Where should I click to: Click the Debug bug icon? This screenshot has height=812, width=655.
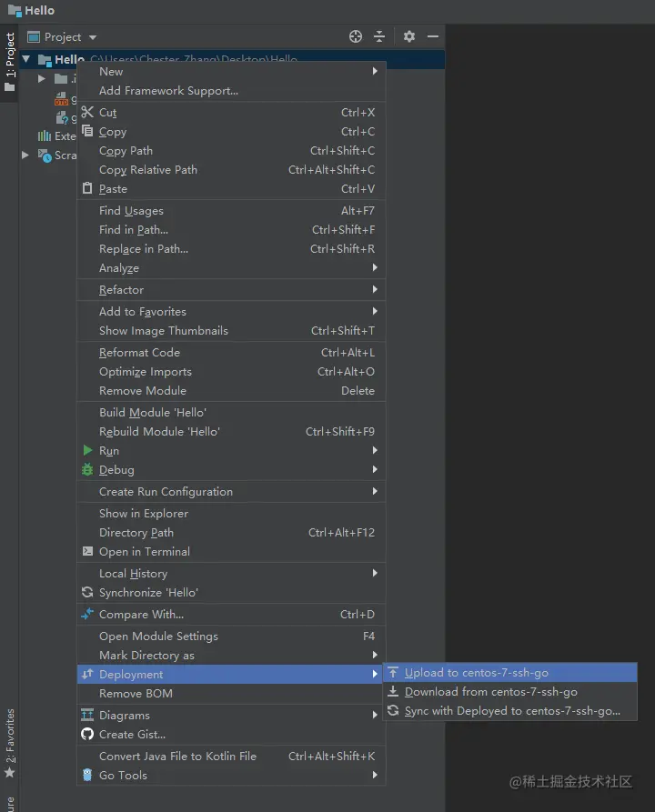pos(87,469)
